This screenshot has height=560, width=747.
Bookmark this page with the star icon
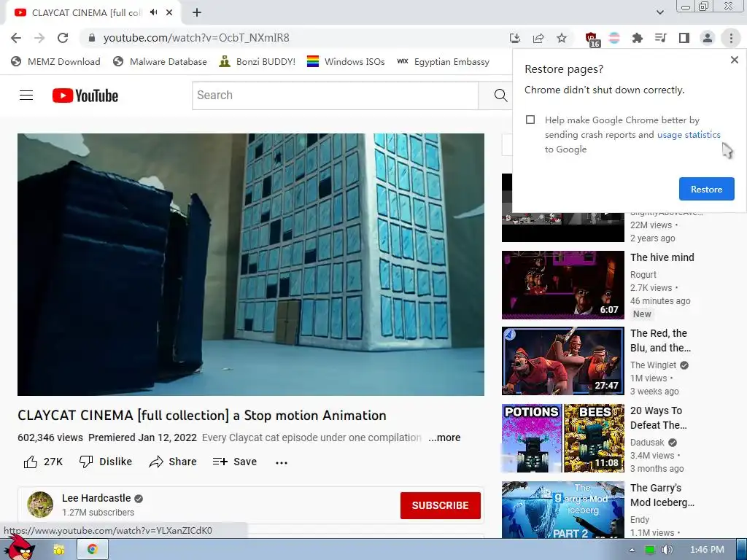click(562, 38)
